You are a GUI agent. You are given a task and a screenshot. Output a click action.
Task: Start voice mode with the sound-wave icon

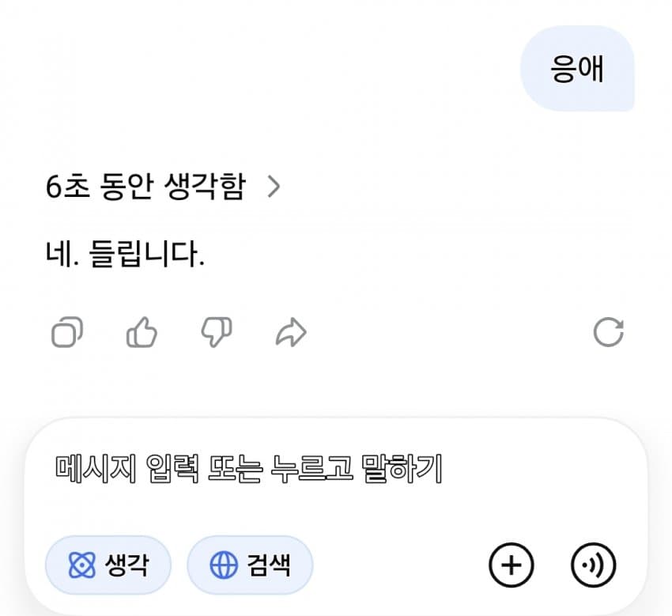[x=592, y=565]
